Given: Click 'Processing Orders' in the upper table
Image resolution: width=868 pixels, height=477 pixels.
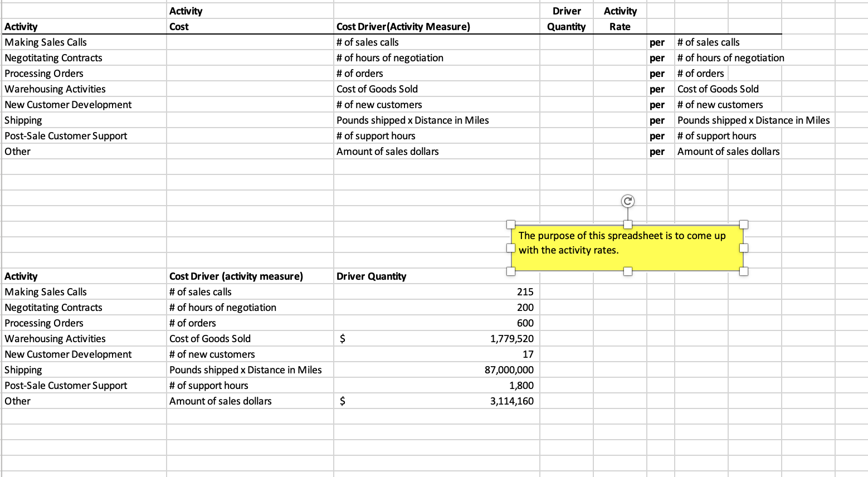Looking at the screenshot, I should pos(44,73).
